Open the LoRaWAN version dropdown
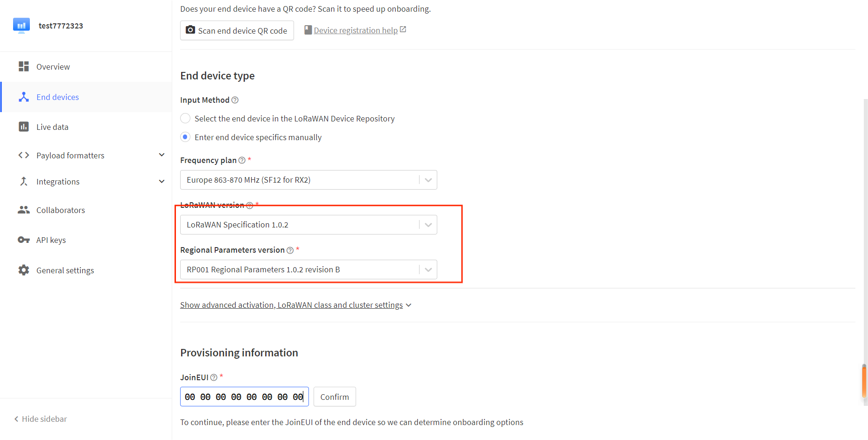Image resolution: width=868 pixels, height=440 pixels. [x=308, y=225]
